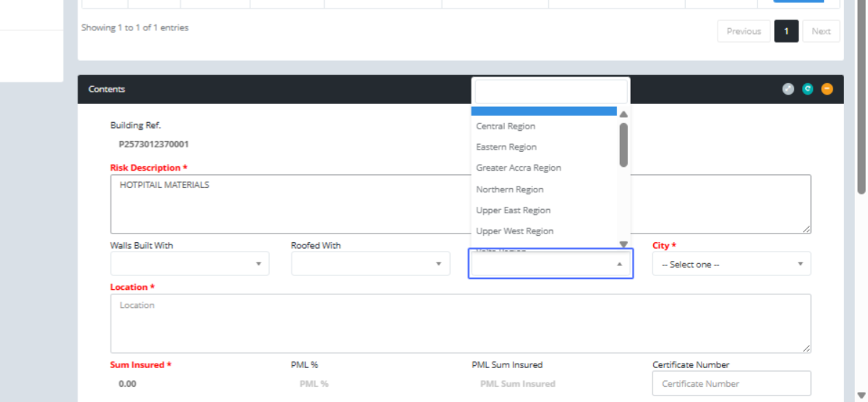Select Upper West Region entry

[514, 231]
